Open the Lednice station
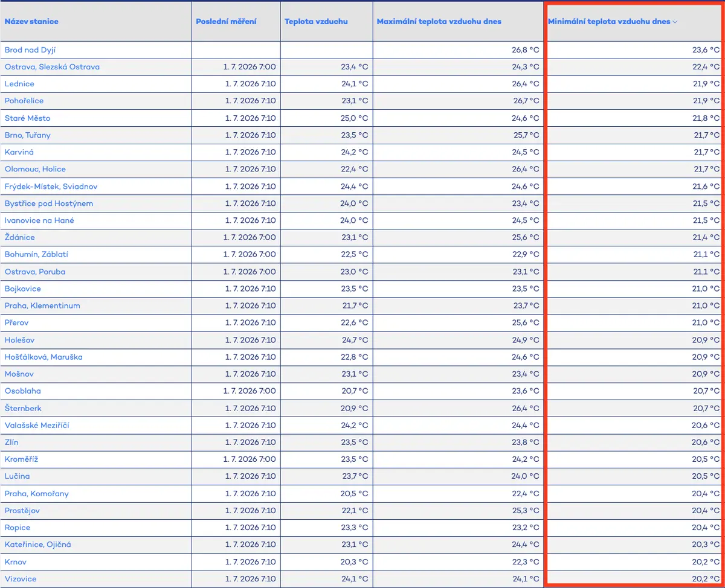Screen dimensions: 725x588 pos(19,84)
